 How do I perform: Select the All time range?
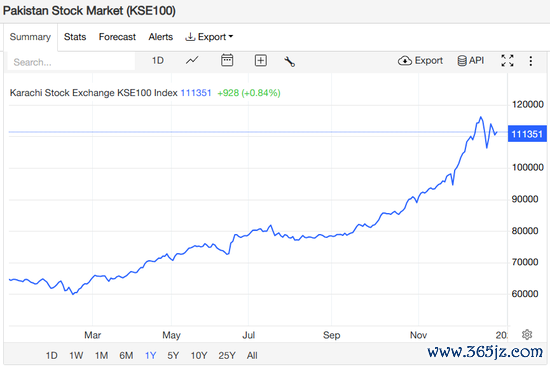252,355
